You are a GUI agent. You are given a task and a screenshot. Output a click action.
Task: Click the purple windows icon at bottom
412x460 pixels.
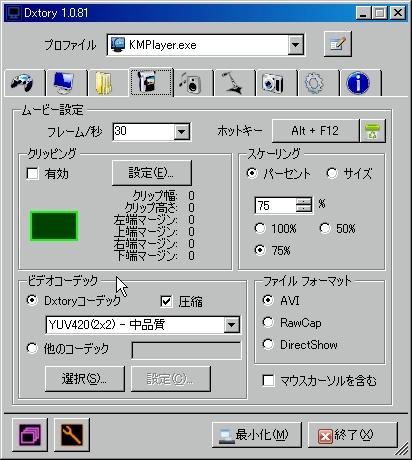pos(30,435)
